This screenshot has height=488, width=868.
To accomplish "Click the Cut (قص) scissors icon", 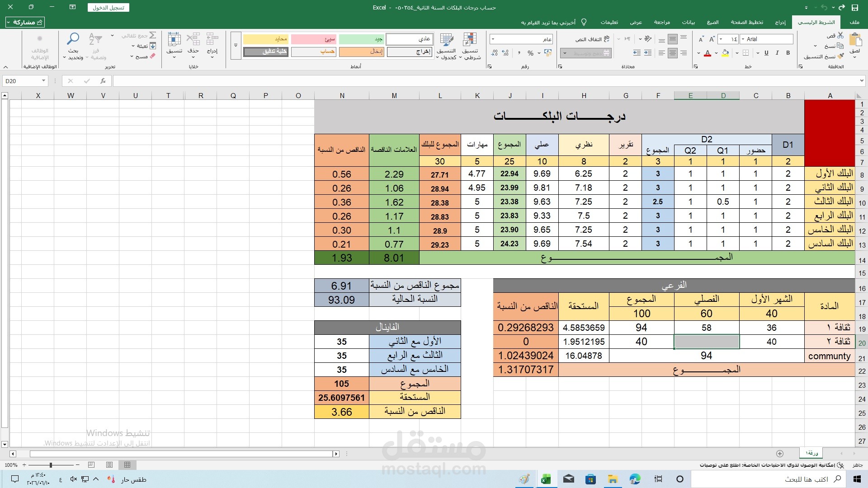I will click(x=840, y=35).
